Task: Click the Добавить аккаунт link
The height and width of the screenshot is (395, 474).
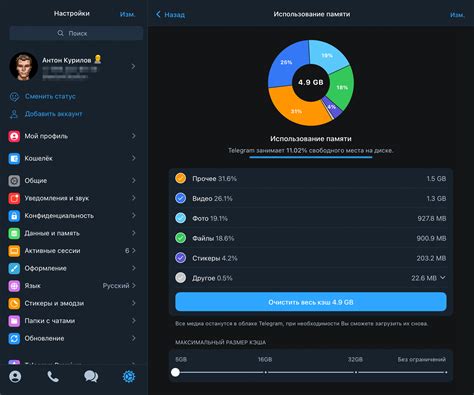Action: (x=53, y=114)
